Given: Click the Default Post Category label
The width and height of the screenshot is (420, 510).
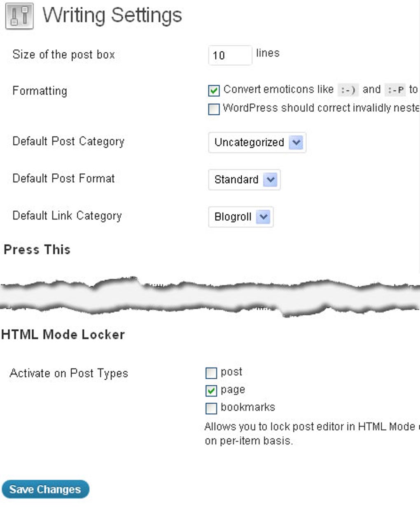Looking at the screenshot, I should click(68, 142).
